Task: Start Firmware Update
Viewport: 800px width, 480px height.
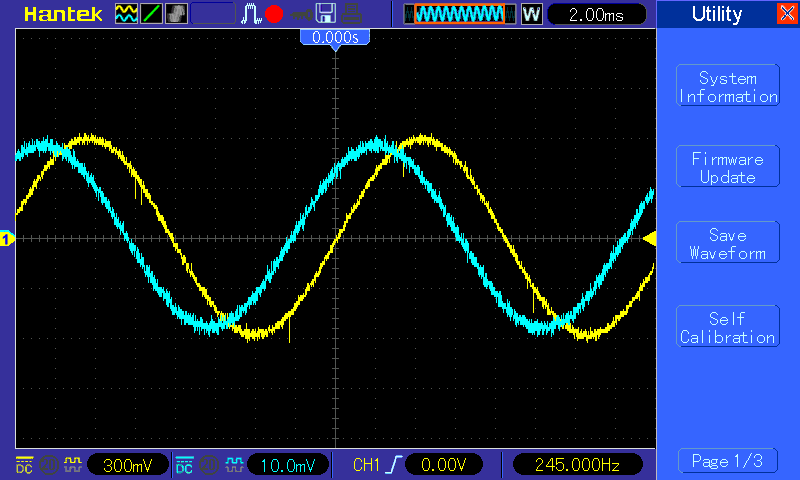Action: 728,166
